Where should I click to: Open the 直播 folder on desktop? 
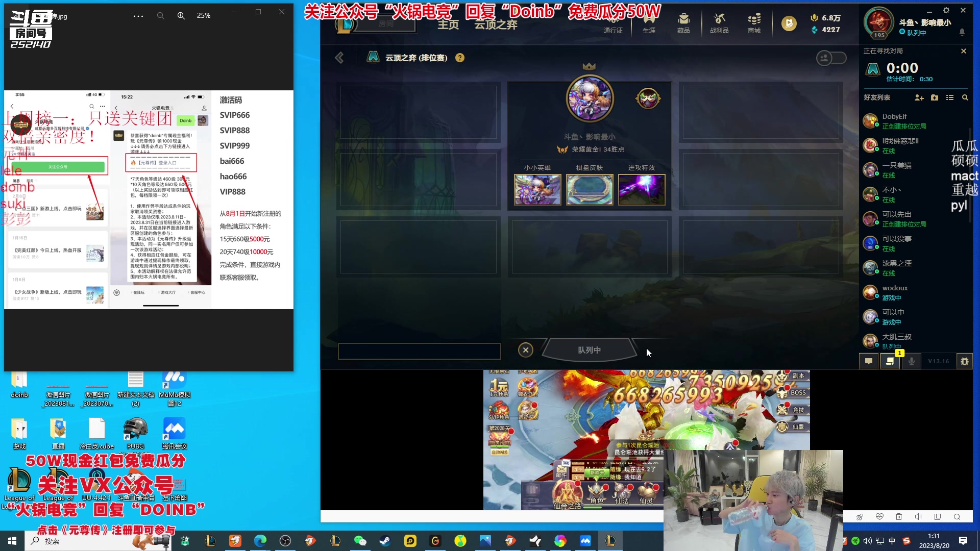point(58,433)
